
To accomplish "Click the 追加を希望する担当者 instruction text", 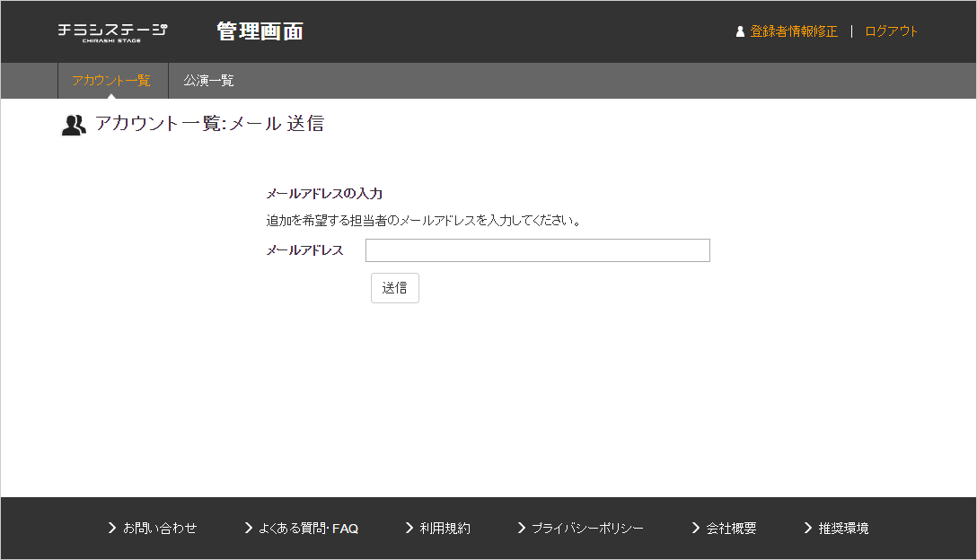I will tap(424, 220).
